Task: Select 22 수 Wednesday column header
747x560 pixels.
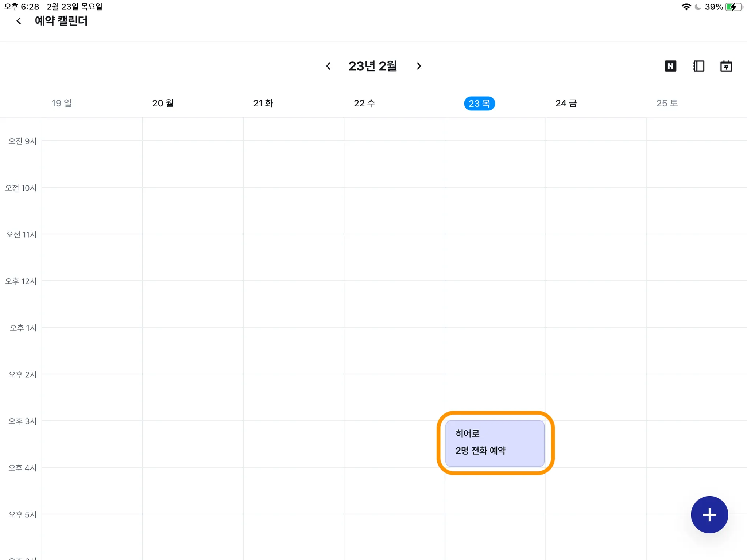Action: [364, 103]
